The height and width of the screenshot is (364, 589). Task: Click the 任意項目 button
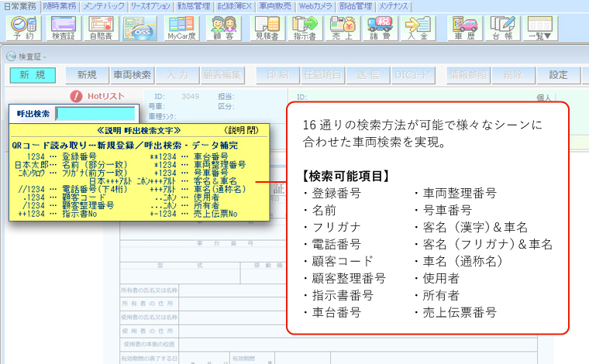tap(322, 75)
